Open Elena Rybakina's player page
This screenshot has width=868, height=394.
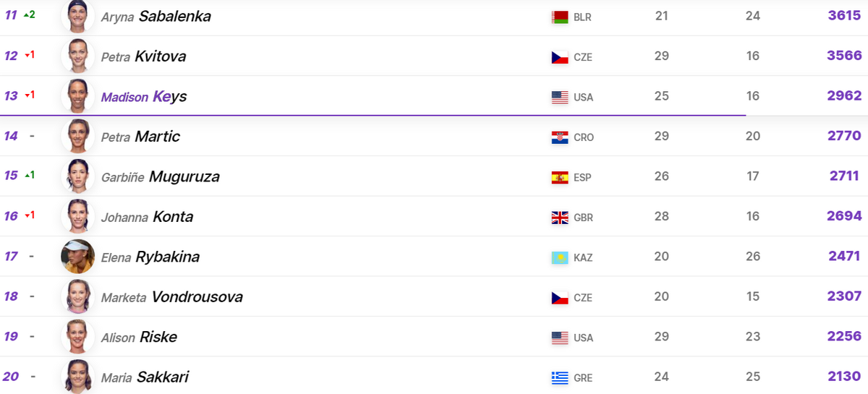click(150, 257)
